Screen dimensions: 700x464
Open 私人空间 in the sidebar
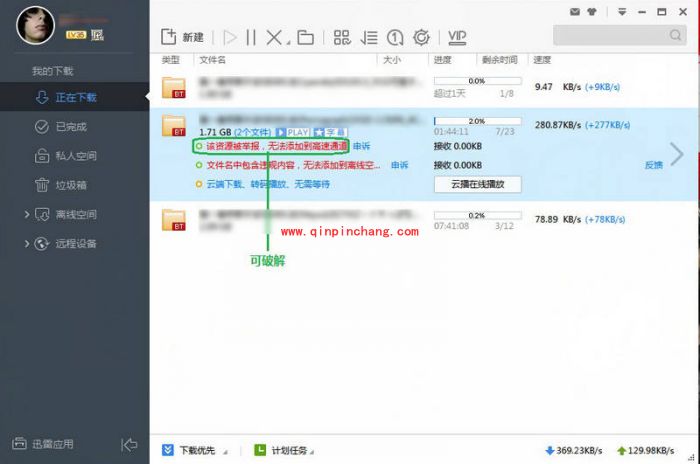coord(75,156)
